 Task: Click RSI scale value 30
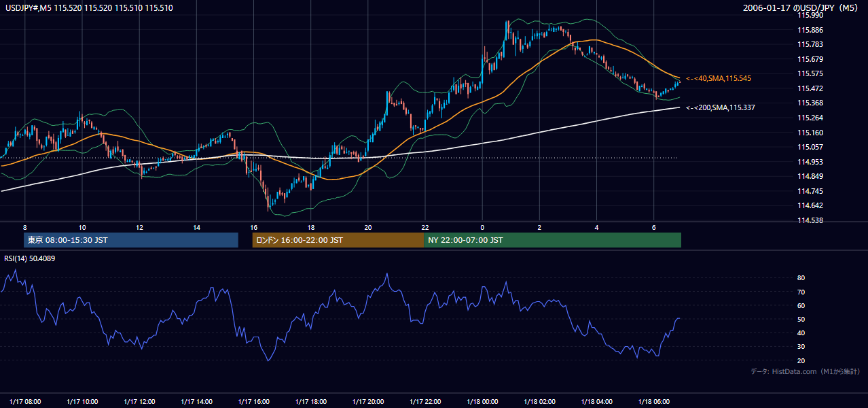801,346
